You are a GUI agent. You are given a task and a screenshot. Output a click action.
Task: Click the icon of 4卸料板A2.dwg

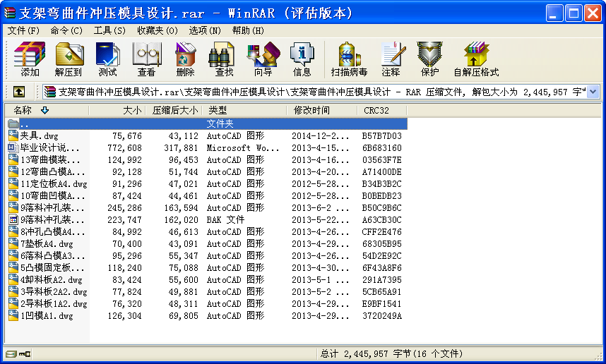(13, 279)
